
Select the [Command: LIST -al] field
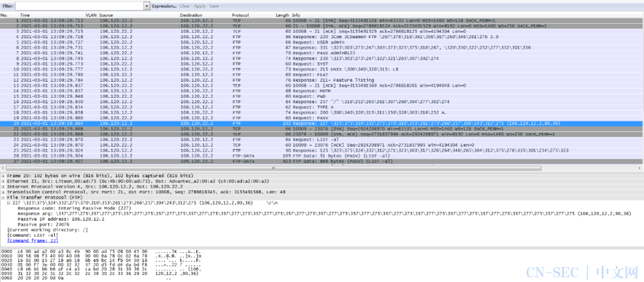pyautogui.click(x=33, y=235)
